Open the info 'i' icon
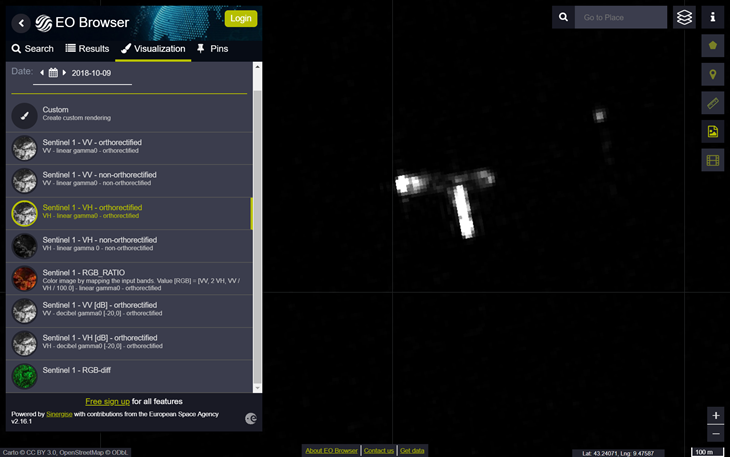 (x=712, y=17)
